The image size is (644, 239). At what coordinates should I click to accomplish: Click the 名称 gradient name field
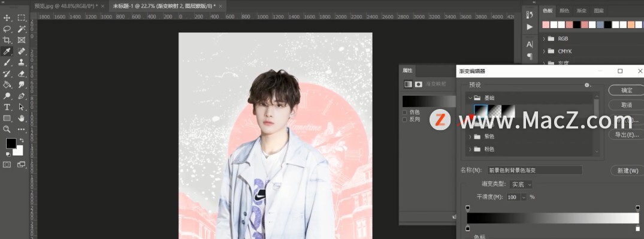pos(534,170)
